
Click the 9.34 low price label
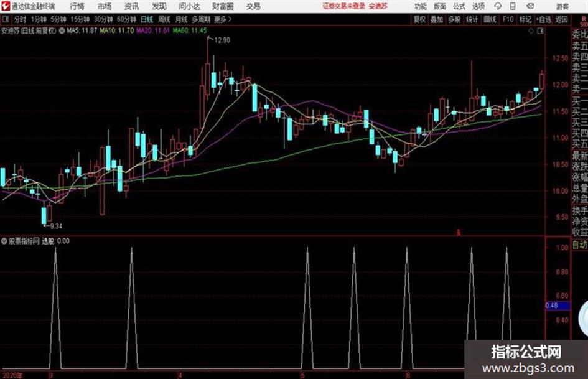pyautogui.click(x=56, y=226)
